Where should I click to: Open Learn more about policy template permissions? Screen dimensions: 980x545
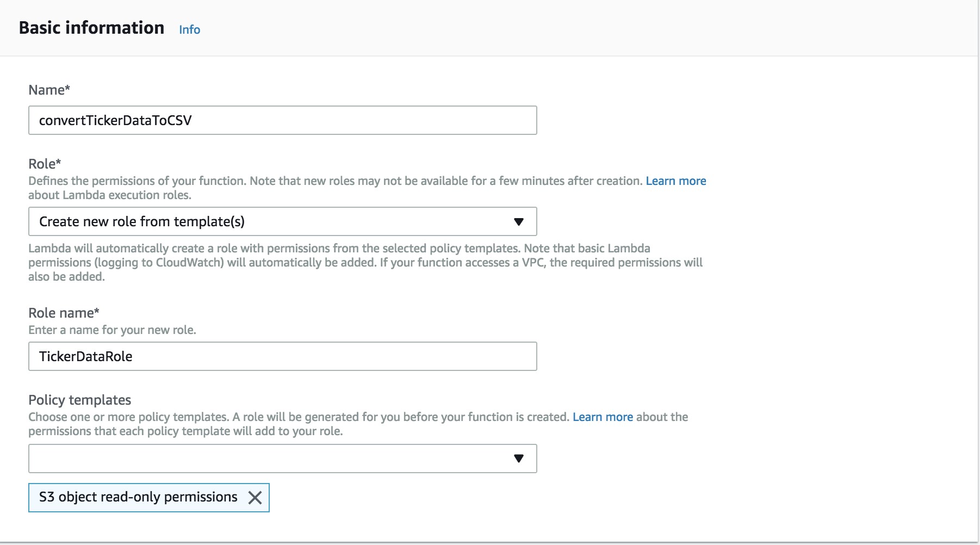[x=603, y=417]
